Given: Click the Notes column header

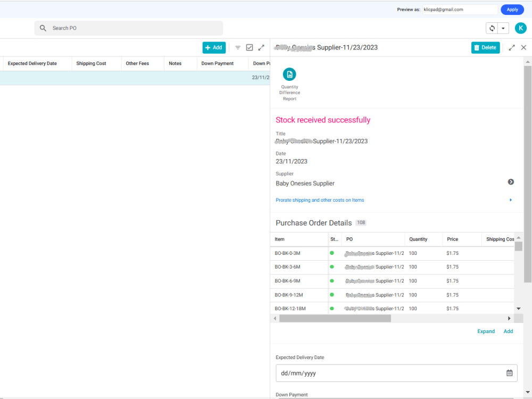Looking at the screenshot, I should (x=175, y=63).
